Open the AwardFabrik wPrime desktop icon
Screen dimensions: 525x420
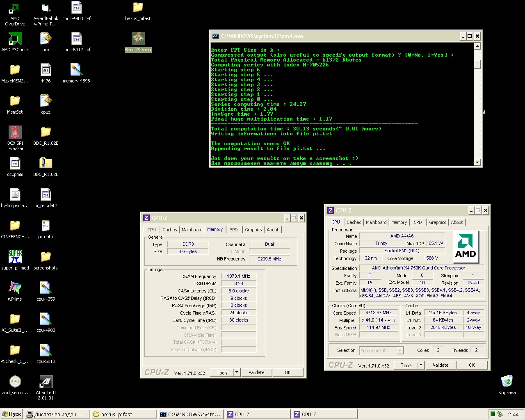point(46,8)
